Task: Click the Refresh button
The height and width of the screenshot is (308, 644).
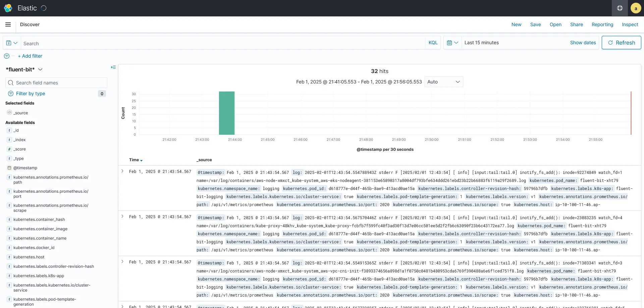Action: click(621, 43)
